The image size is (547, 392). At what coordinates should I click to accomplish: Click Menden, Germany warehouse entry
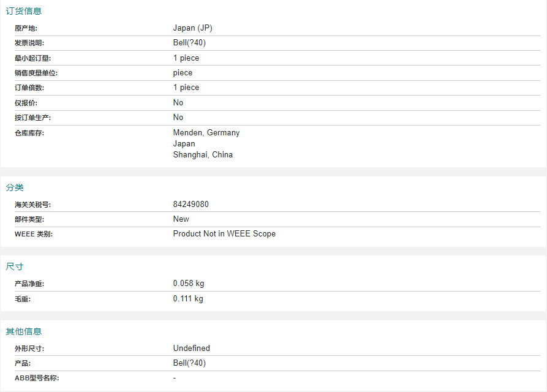coord(206,132)
